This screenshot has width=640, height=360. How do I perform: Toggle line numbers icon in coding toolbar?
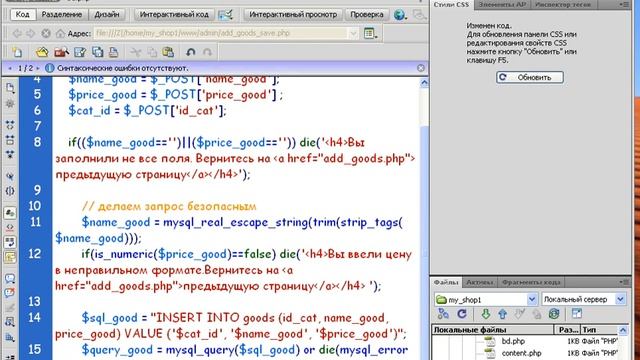pos(10,213)
